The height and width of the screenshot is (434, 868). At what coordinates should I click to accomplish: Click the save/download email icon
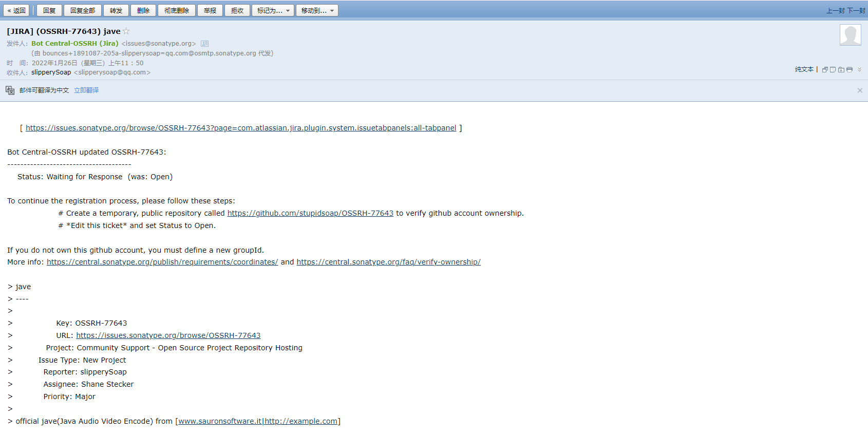click(841, 69)
